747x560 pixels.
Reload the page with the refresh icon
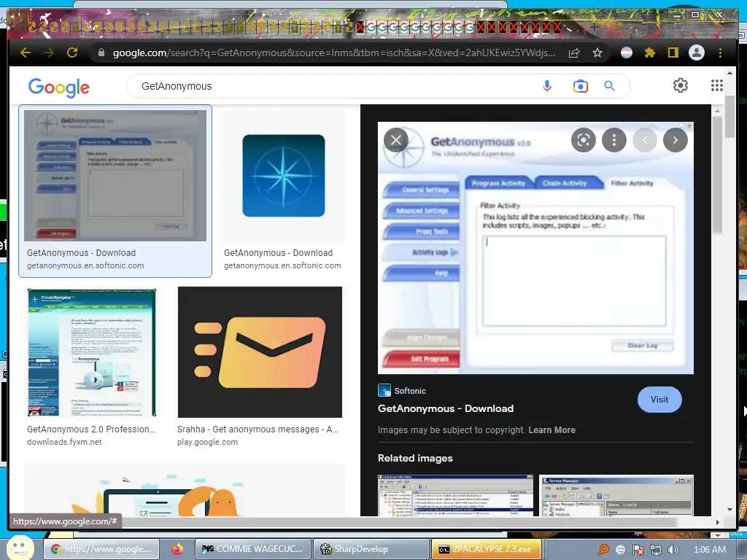click(x=72, y=52)
